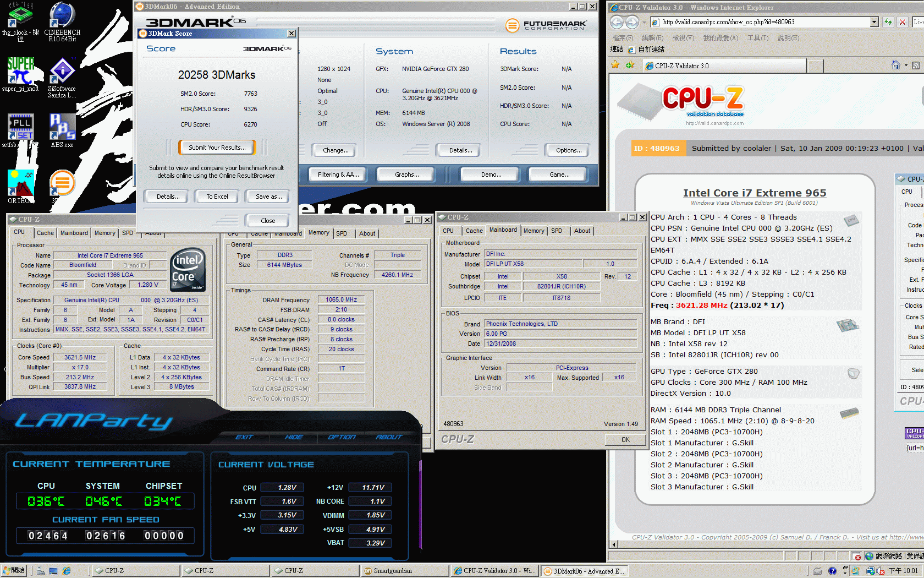
Task: Go to the IE Home page icon
Action: (x=895, y=65)
